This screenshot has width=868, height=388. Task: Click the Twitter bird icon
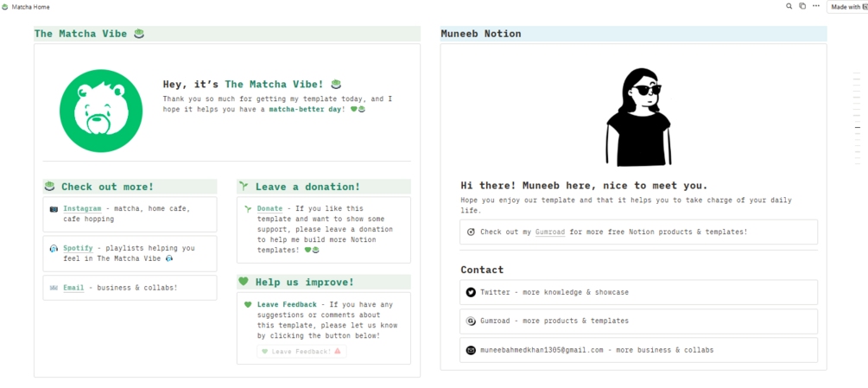click(x=471, y=292)
